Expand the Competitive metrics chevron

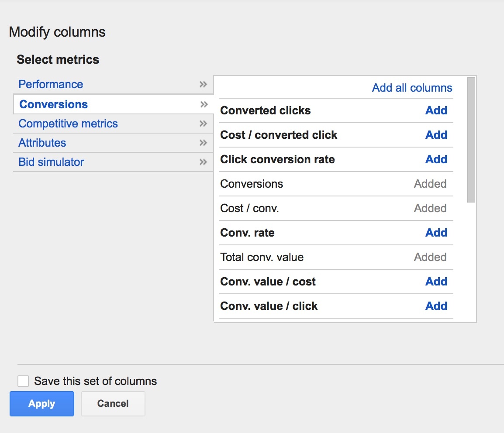pyautogui.click(x=204, y=124)
